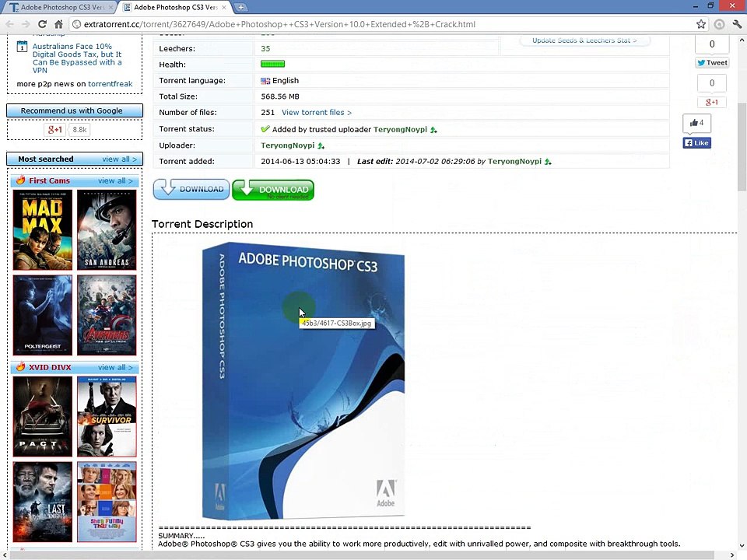Click Recommend us with Google header
Screen dimensions: 747x560
tap(75, 110)
